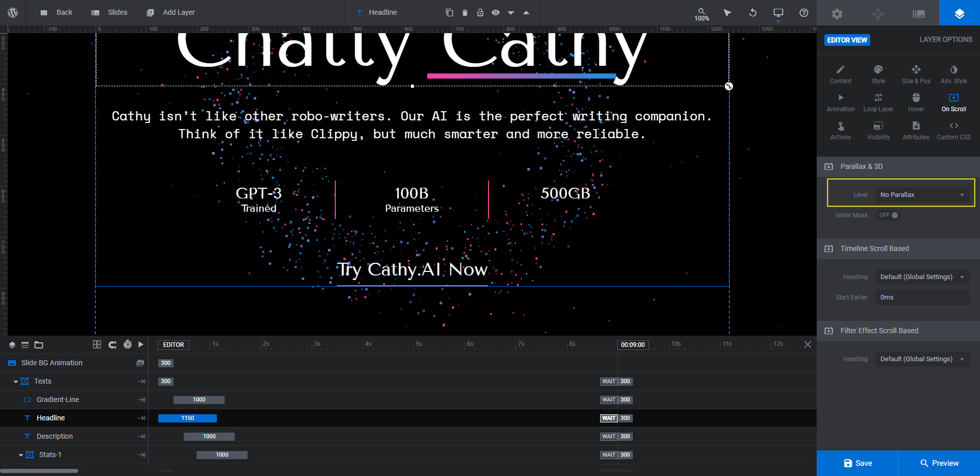Click the undo history icon

753,13
